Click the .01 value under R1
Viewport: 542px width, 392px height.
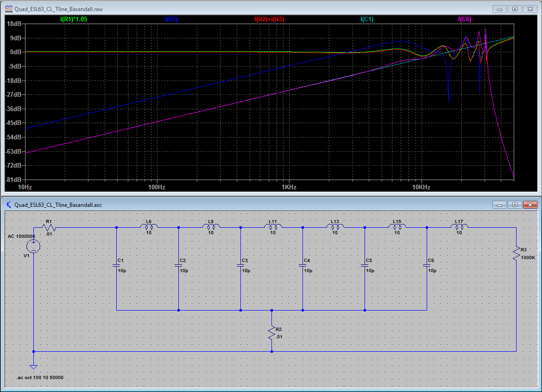pos(49,234)
